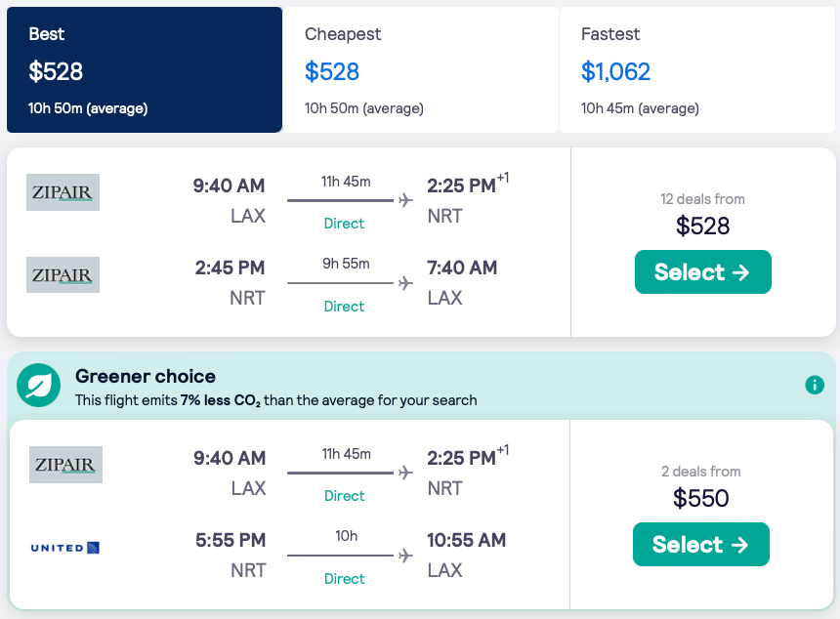This screenshot has width=840, height=619.
Task: Select the $528 ZIPAIR flight deal
Action: 702,272
